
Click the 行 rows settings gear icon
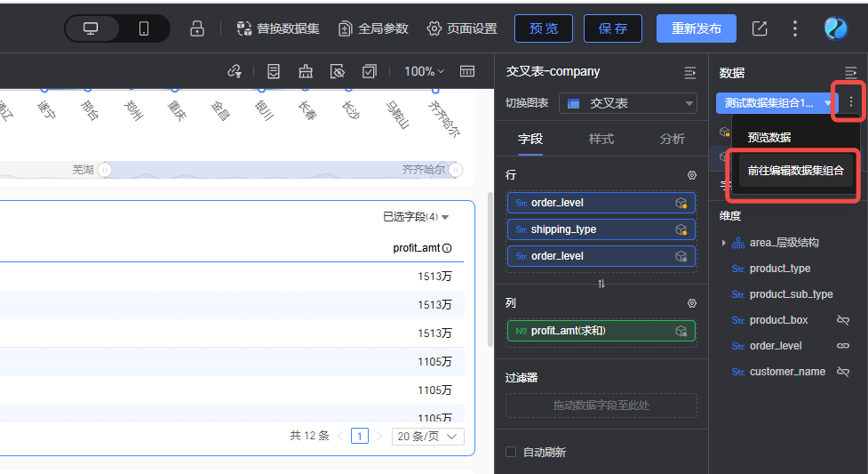pos(692,176)
